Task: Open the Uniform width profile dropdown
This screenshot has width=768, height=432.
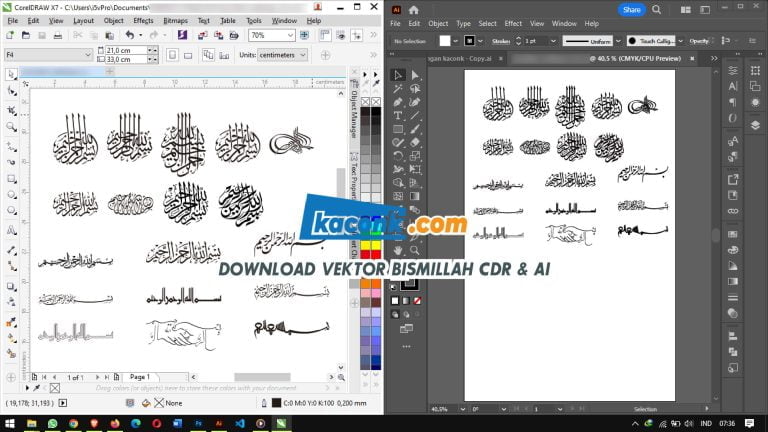Action: coord(618,41)
